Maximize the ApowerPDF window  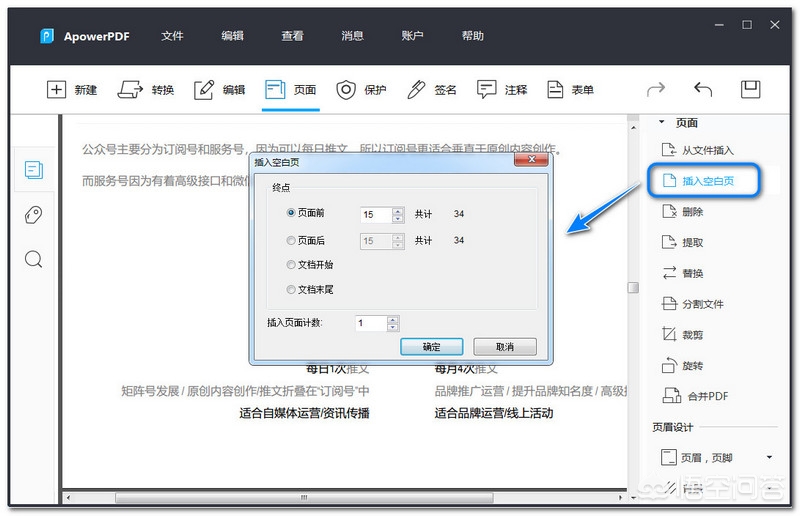tap(747, 24)
